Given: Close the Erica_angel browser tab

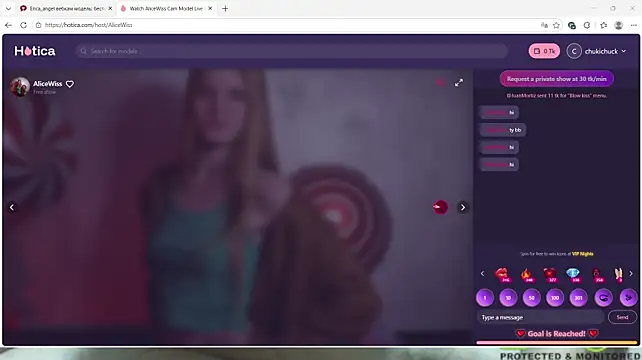Looking at the screenshot, I should coord(110,9).
